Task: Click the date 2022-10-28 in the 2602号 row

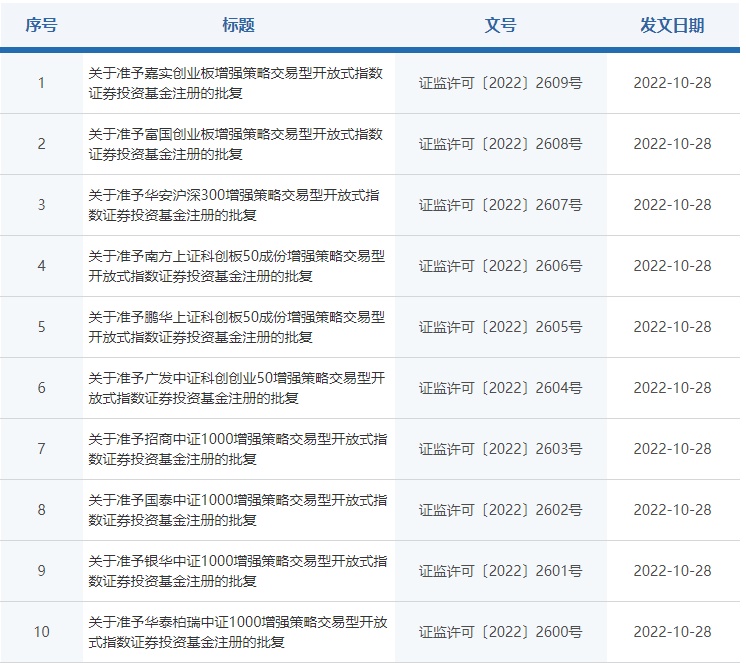Action: [x=672, y=510]
